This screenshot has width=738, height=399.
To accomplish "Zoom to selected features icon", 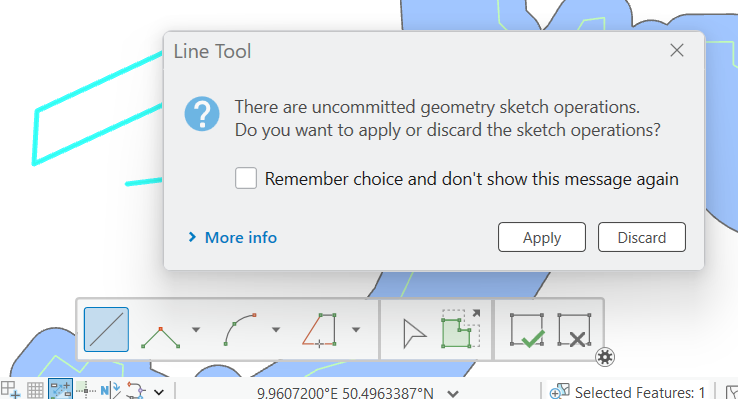I will coord(560,391).
